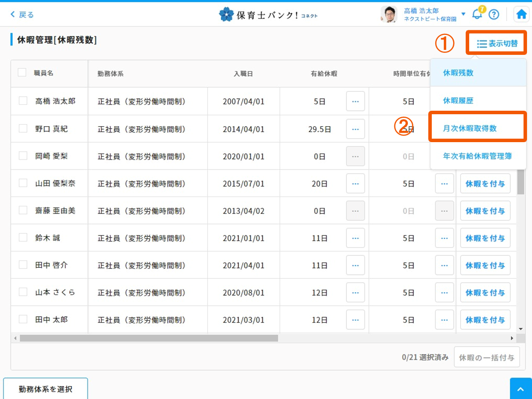Choose 年次有給休暇管理簿 menu entry
Viewport: 532px width, 399px height.
click(x=477, y=156)
